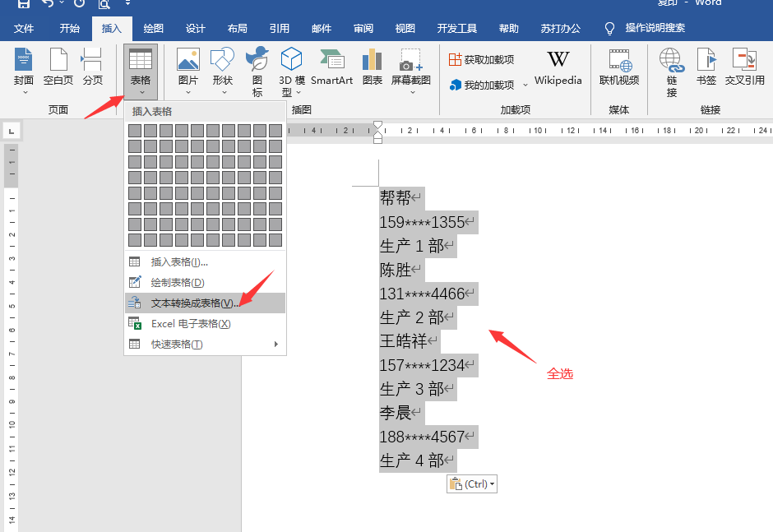This screenshot has width=773, height=532.
Task: Open the 邮件 ribbon tab
Action: [322, 29]
